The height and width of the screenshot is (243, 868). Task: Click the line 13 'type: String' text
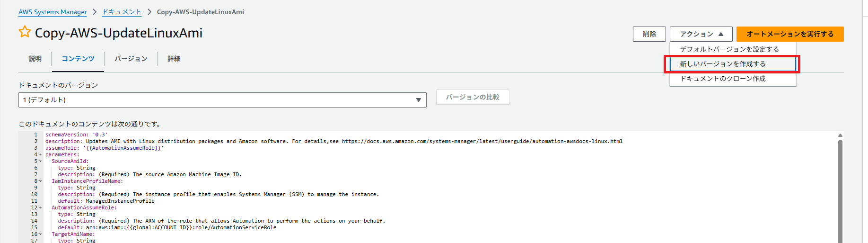[77, 214]
